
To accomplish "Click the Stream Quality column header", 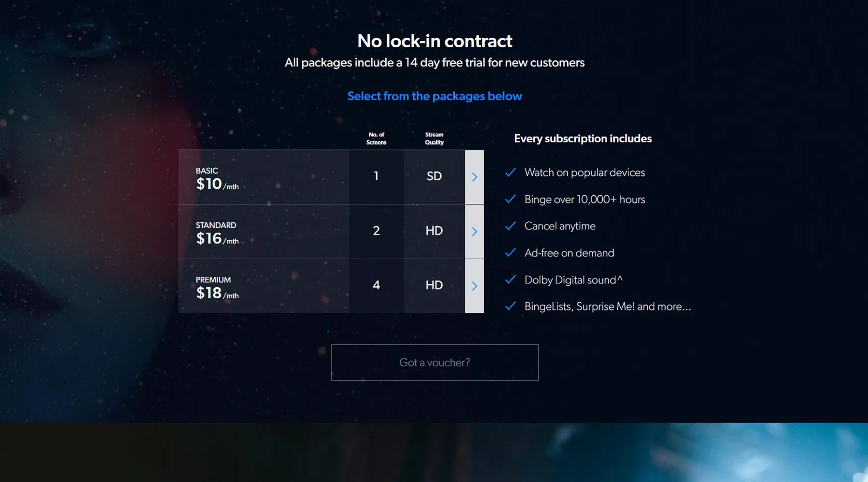I will pos(434,138).
